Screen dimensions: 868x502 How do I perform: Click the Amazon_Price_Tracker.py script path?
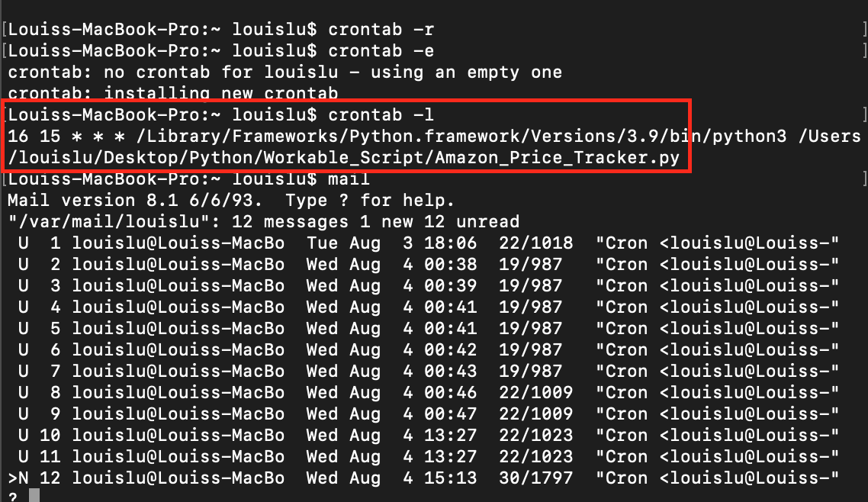[344, 158]
